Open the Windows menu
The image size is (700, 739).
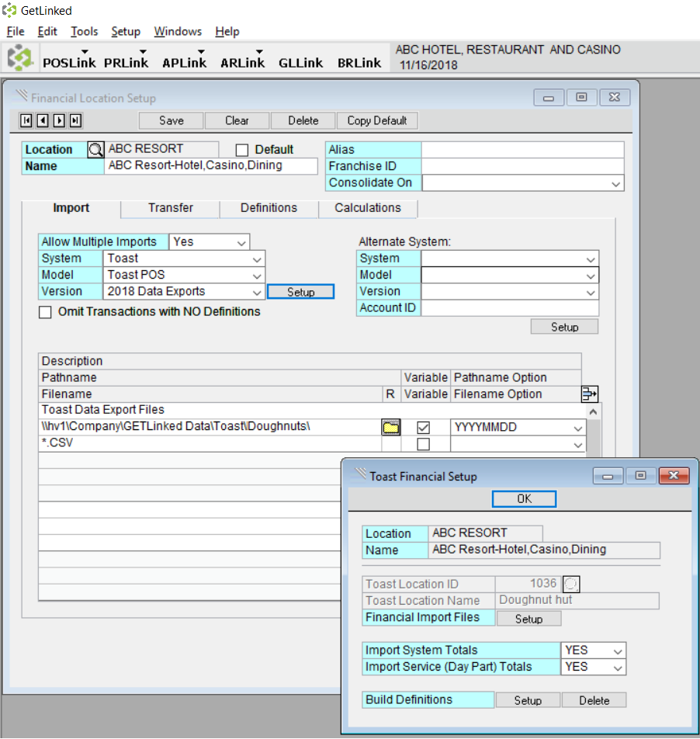(x=178, y=32)
